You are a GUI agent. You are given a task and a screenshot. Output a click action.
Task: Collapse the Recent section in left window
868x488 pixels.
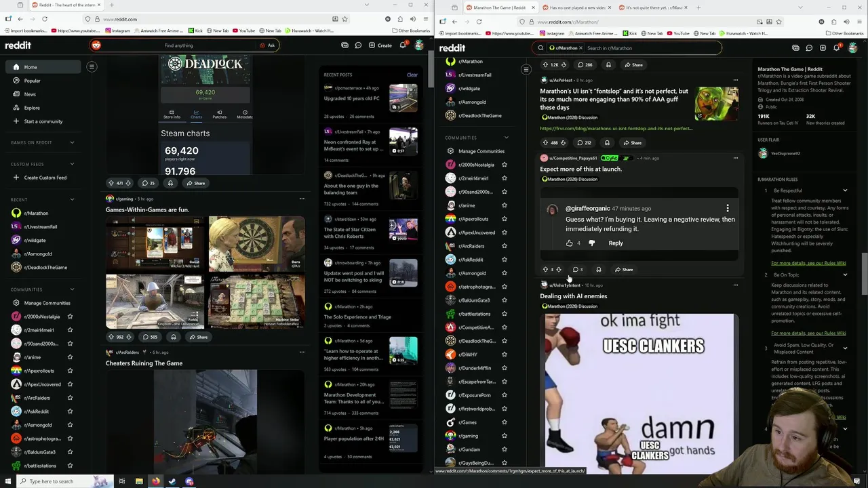click(x=72, y=199)
